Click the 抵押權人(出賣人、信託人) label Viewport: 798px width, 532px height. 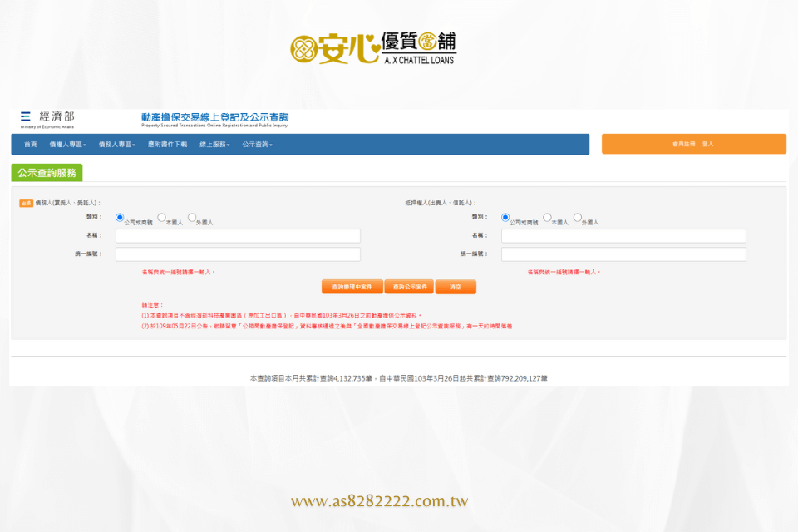click(441, 203)
